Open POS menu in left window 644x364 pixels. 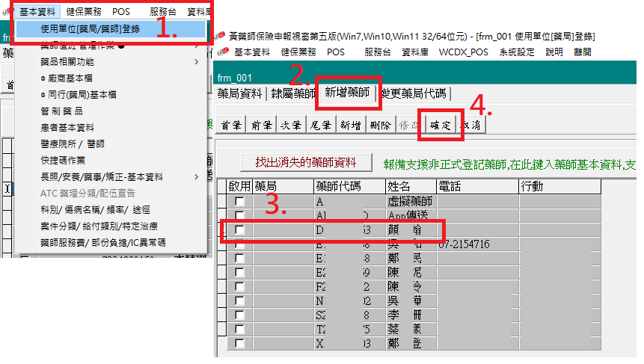(x=121, y=12)
